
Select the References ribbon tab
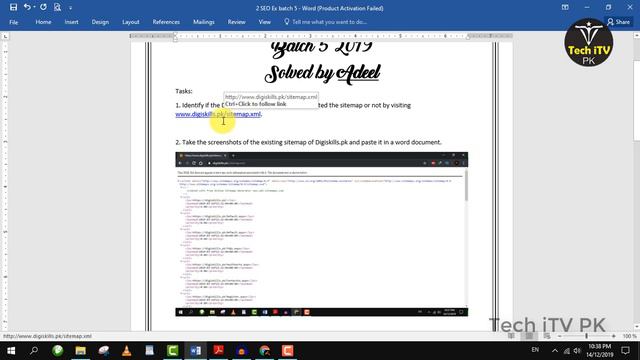tap(166, 22)
